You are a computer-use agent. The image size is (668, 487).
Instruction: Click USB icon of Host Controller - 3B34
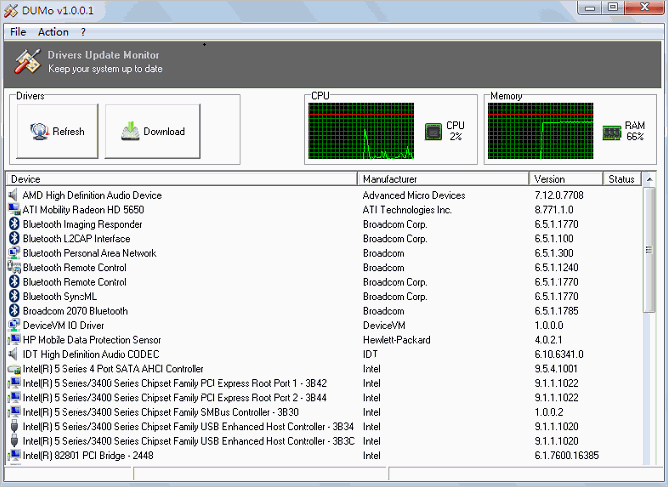point(14,426)
